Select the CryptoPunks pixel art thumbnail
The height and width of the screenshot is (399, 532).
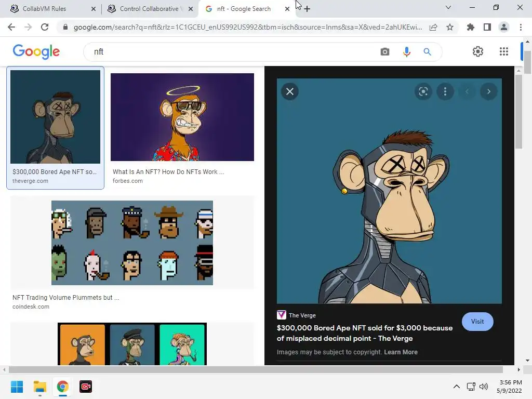coord(132,243)
